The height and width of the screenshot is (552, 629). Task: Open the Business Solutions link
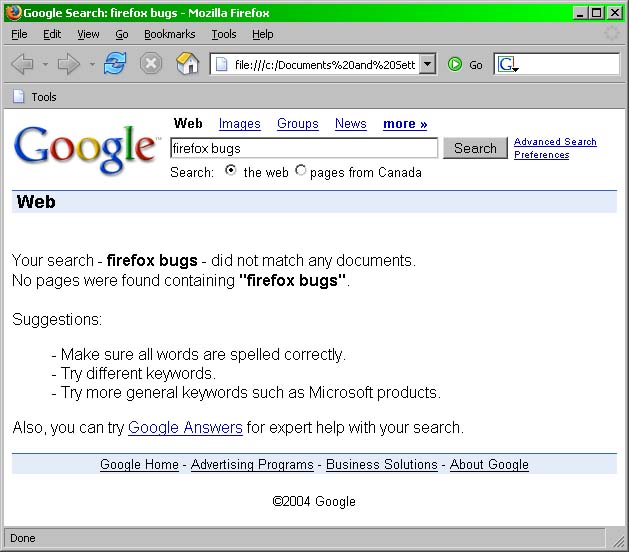pyautogui.click(x=381, y=464)
